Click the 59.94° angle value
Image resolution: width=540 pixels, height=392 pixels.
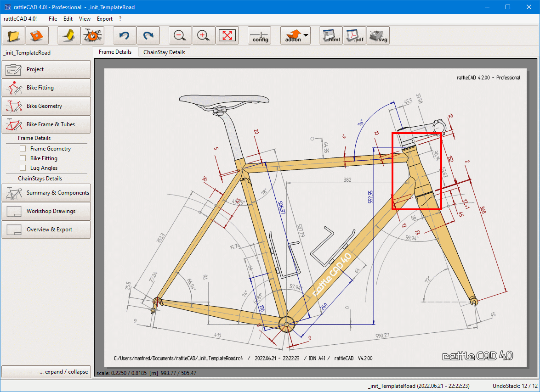411,238
